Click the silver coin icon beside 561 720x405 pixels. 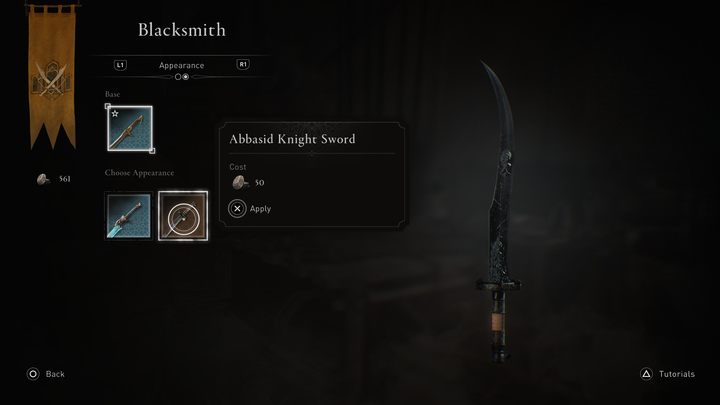point(43,179)
